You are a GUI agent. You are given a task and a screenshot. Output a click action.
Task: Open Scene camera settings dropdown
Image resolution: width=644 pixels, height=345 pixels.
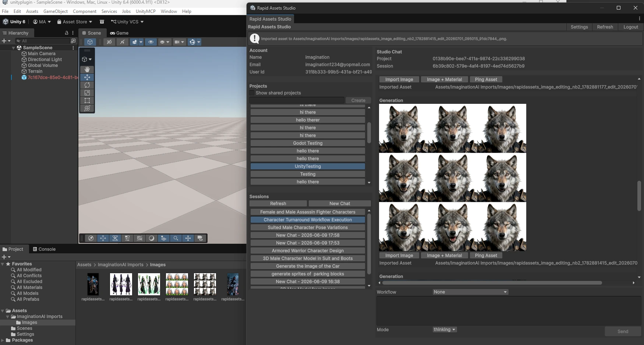tap(179, 42)
